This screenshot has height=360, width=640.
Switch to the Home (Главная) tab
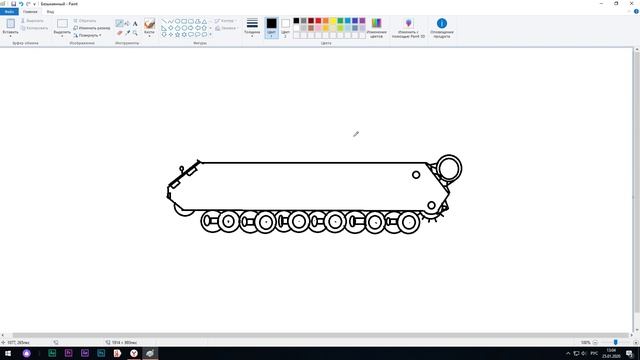30,11
